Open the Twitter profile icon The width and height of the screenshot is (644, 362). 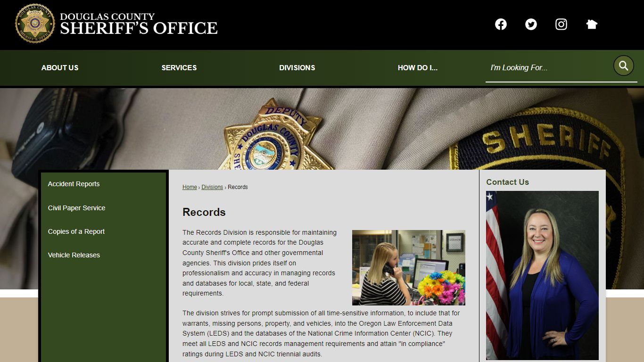[x=531, y=25]
